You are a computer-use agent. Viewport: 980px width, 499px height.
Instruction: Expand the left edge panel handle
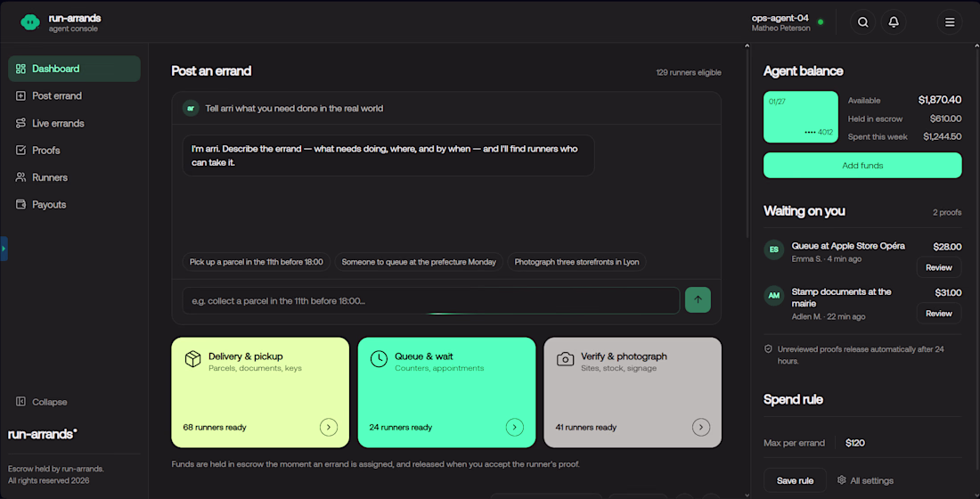4,249
